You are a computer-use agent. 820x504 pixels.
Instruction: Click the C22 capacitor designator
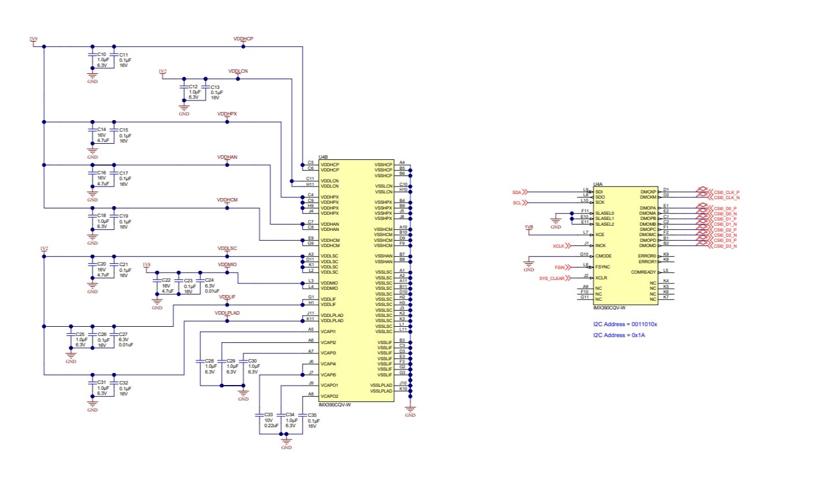(x=166, y=280)
